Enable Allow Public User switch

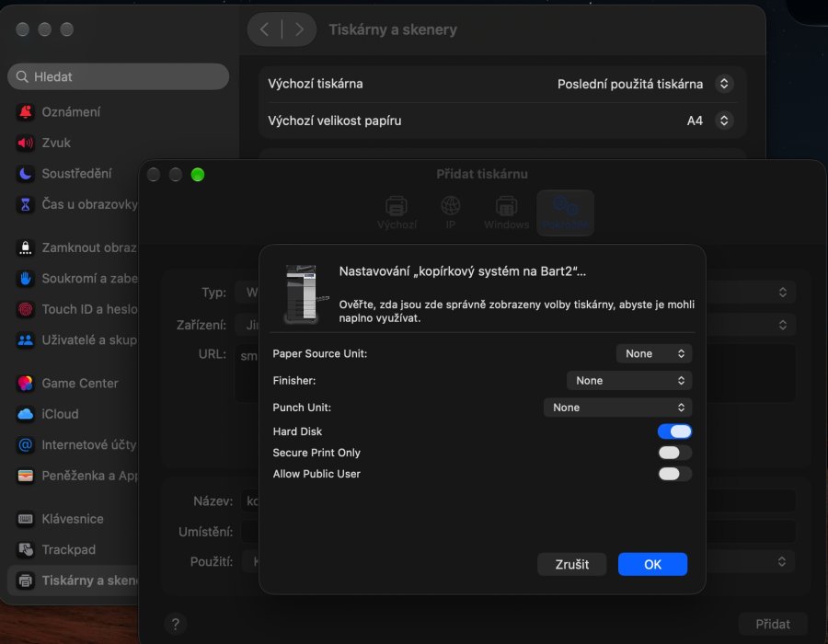(x=674, y=474)
